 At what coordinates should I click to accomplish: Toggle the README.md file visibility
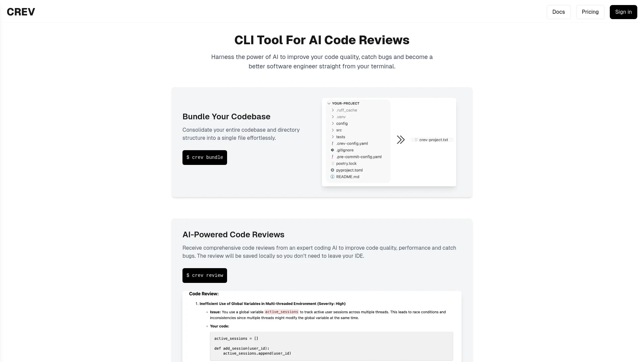point(347,177)
